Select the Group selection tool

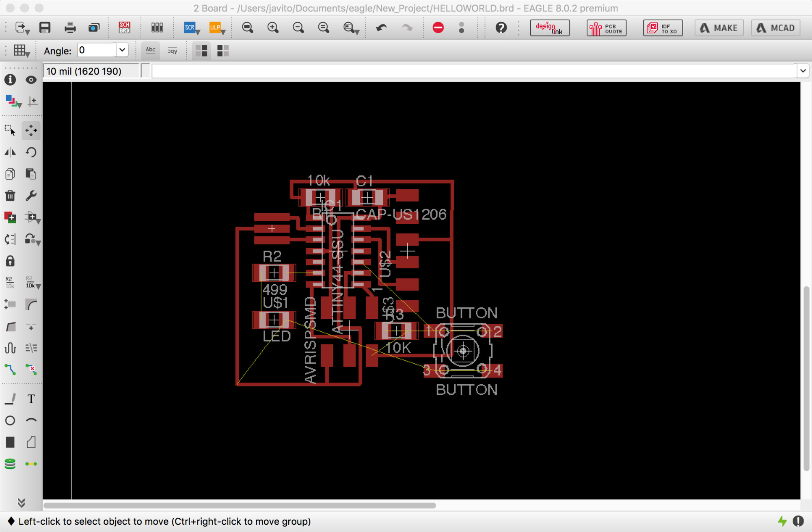point(10,130)
